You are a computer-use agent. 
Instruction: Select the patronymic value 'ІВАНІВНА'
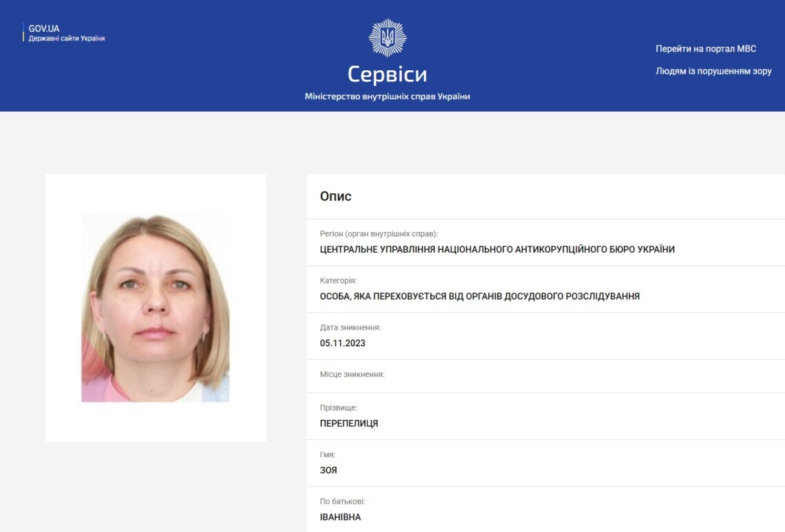pos(340,517)
